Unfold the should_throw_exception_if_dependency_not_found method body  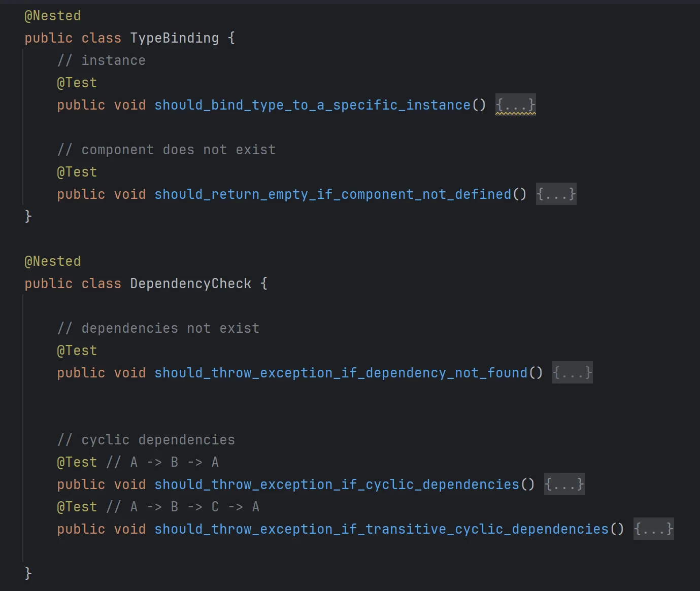(572, 373)
